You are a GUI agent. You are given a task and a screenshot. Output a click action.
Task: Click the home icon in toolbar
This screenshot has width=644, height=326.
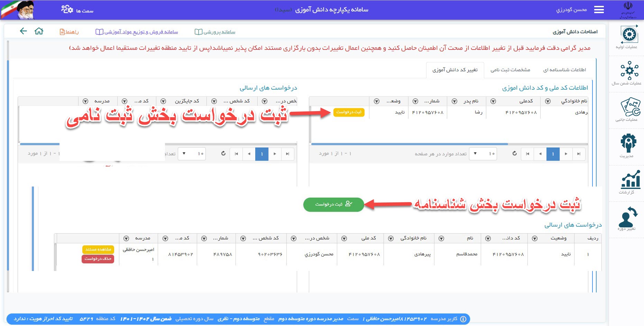[x=39, y=31]
